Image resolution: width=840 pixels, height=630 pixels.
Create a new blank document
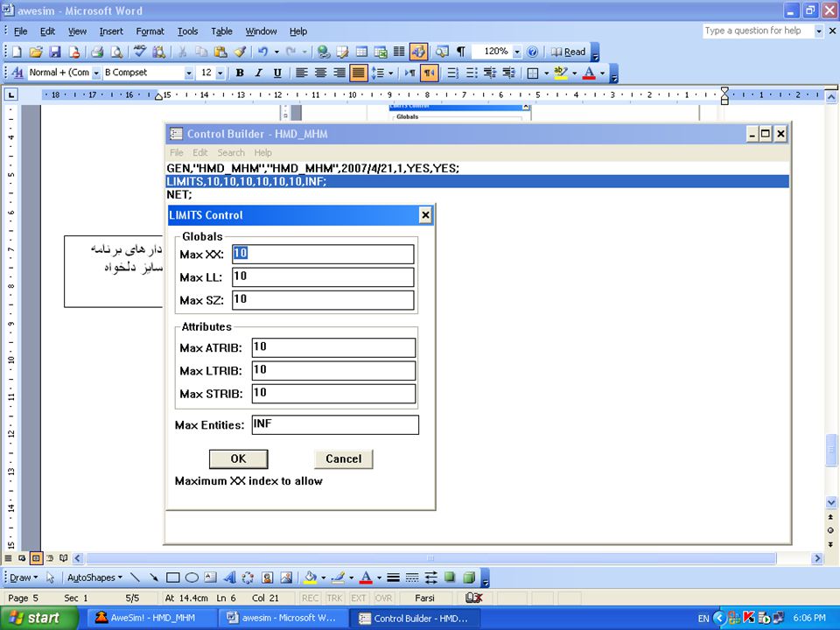pos(17,52)
